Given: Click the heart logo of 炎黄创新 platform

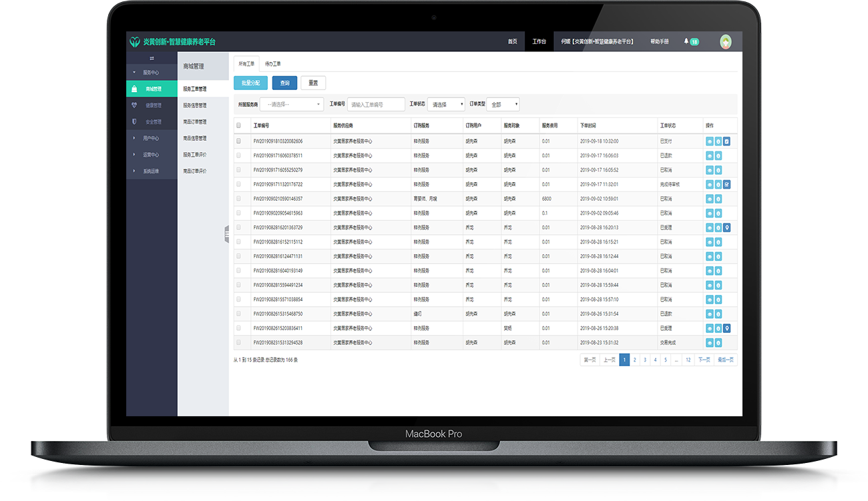Looking at the screenshot, I should tap(135, 42).
